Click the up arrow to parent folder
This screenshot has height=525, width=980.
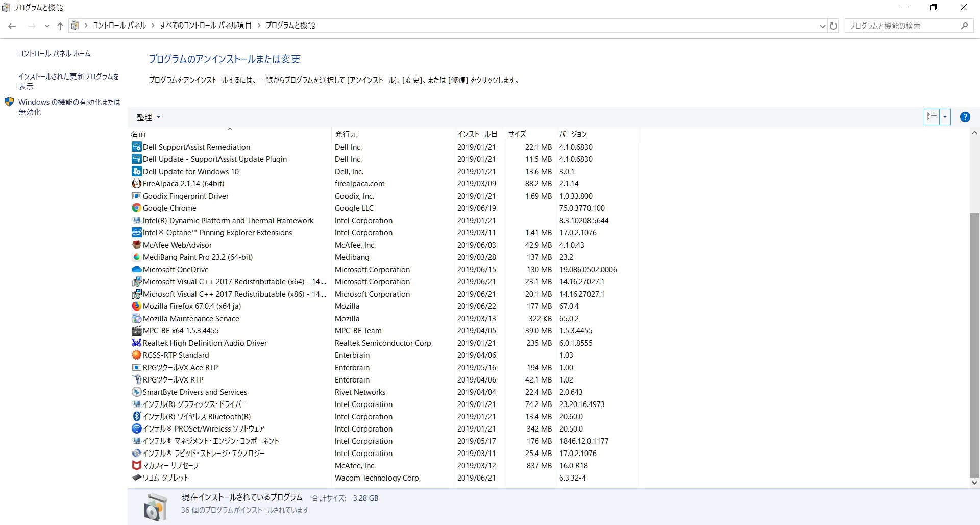coord(60,26)
